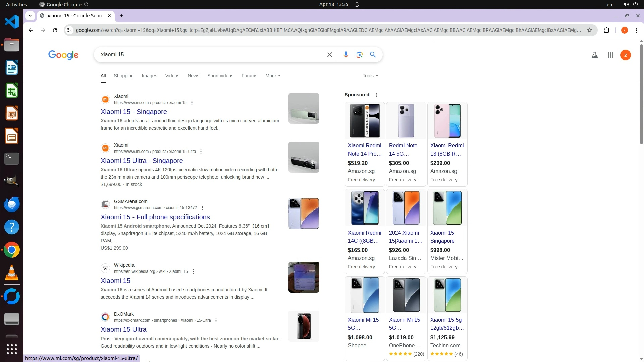Open Chrome extensions puzzle icon
The width and height of the screenshot is (644, 362).
[606, 30]
